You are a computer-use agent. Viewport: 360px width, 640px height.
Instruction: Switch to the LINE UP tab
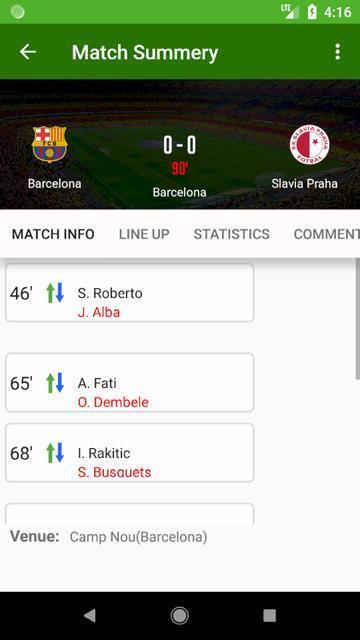(x=144, y=234)
